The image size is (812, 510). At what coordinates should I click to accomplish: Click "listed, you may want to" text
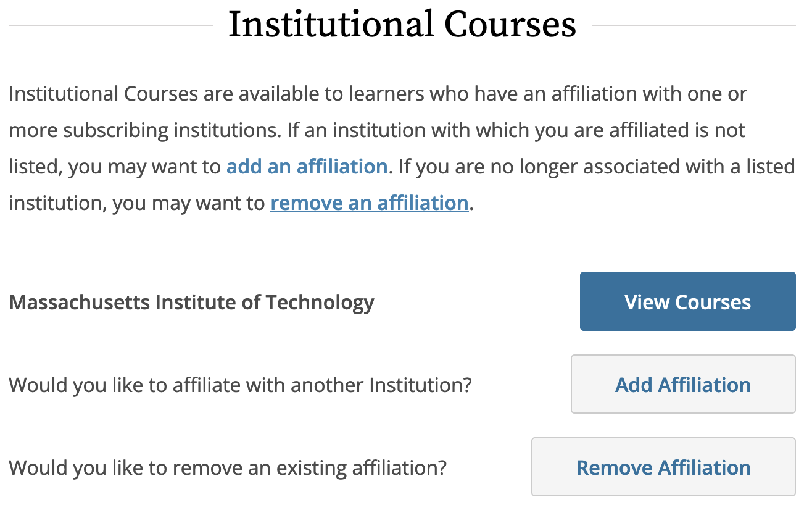point(114,167)
